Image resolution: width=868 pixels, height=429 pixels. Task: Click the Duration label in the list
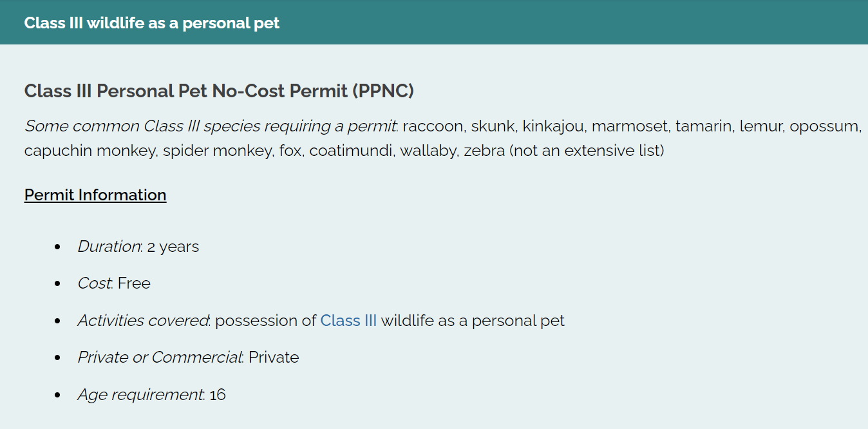tap(109, 247)
